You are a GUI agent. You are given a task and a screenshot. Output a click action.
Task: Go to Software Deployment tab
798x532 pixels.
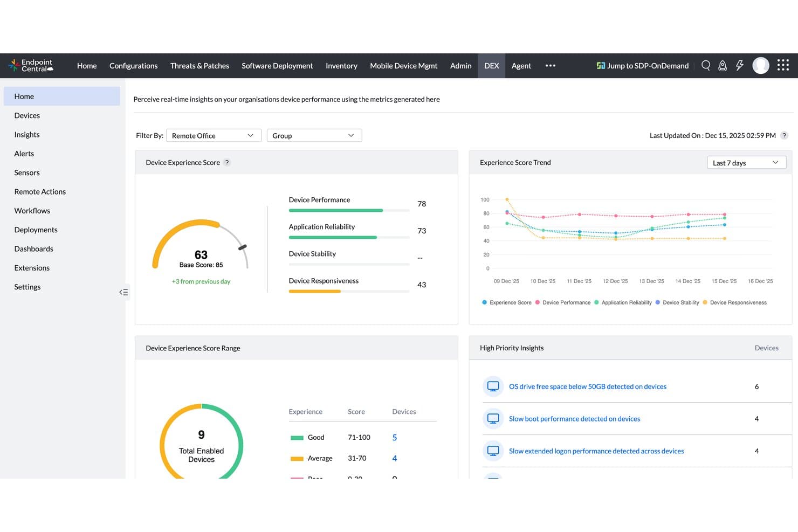[277, 66]
